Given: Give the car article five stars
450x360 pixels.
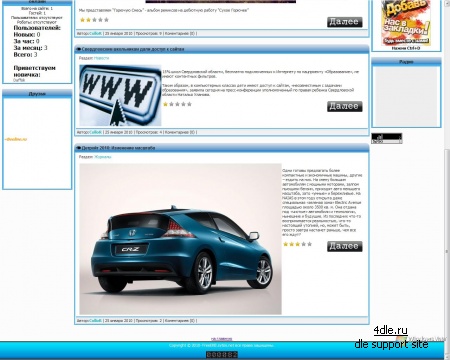Looking at the screenshot, I should tap(310, 244).
